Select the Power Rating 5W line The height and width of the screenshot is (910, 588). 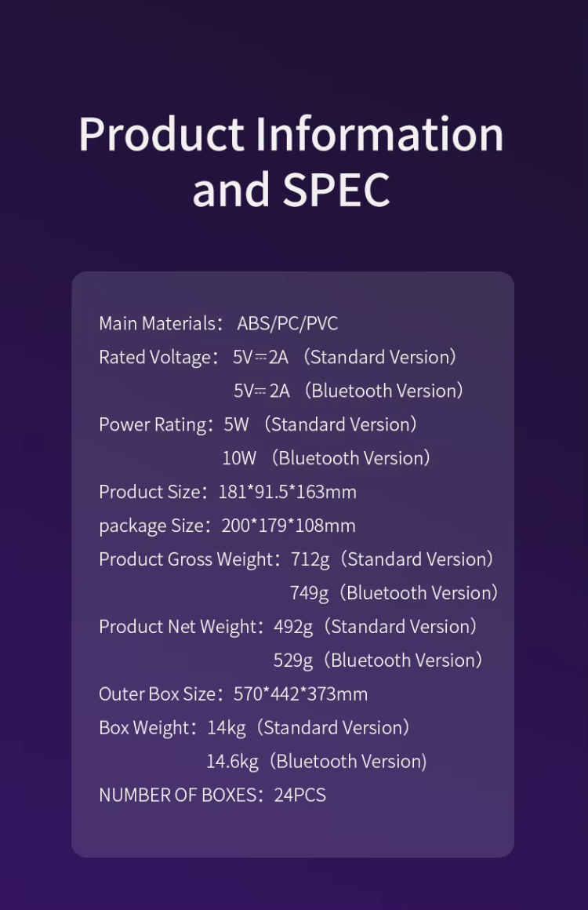258,424
